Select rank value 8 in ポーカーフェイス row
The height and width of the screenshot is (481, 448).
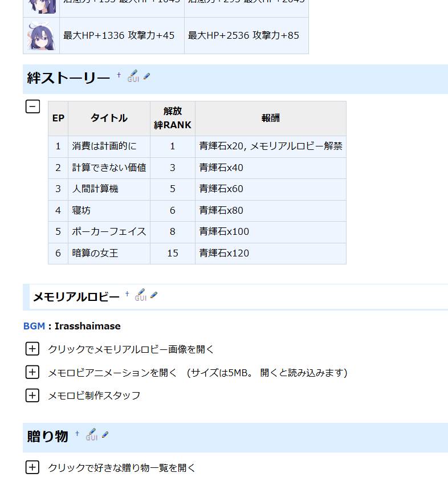pos(173,231)
